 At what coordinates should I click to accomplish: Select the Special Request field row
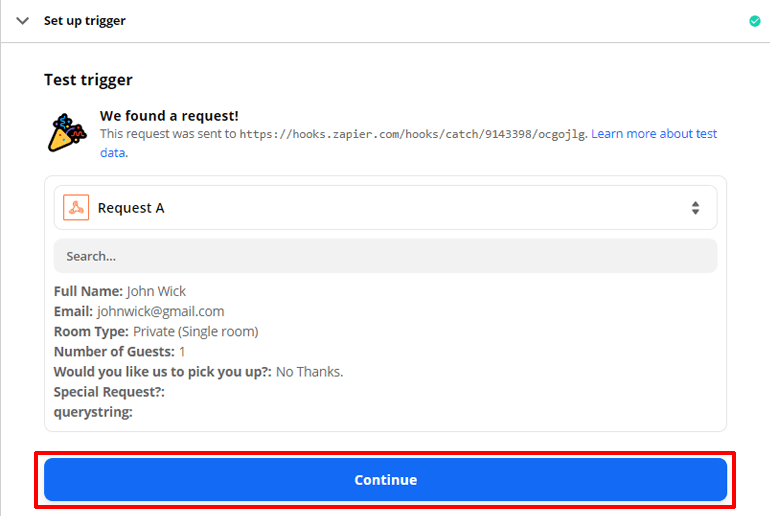click(109, 392)
